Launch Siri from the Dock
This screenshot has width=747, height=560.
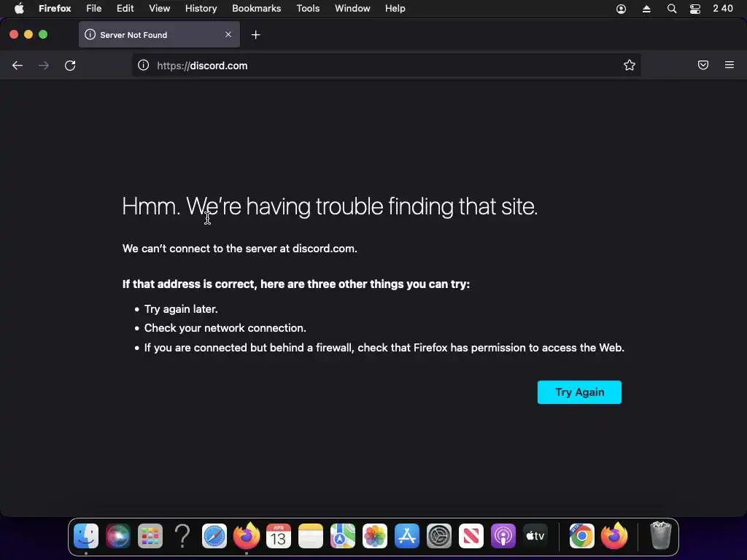click(x=118, y=536)
